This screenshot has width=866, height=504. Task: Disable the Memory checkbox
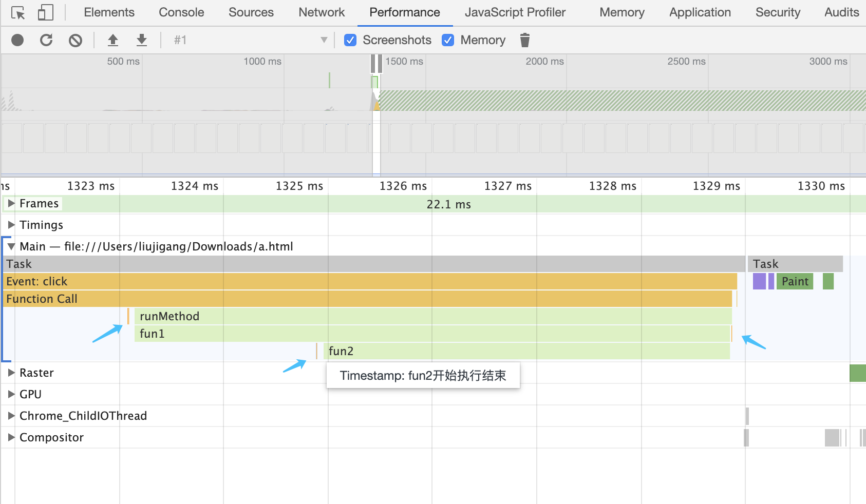pyautogui.click(x=448, y=40)
